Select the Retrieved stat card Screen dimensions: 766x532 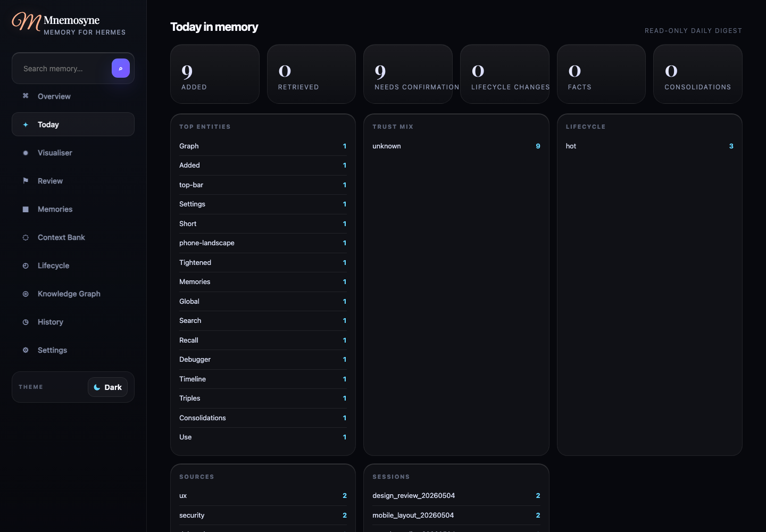pos(311,74)
